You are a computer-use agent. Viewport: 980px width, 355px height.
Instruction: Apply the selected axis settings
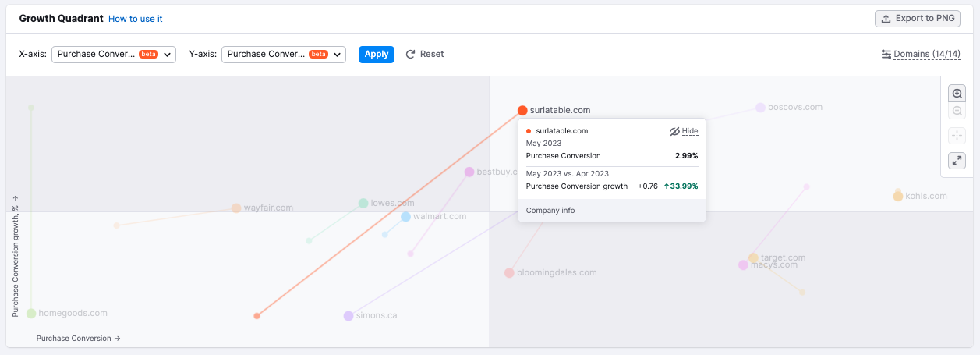(x=377, y=55)
